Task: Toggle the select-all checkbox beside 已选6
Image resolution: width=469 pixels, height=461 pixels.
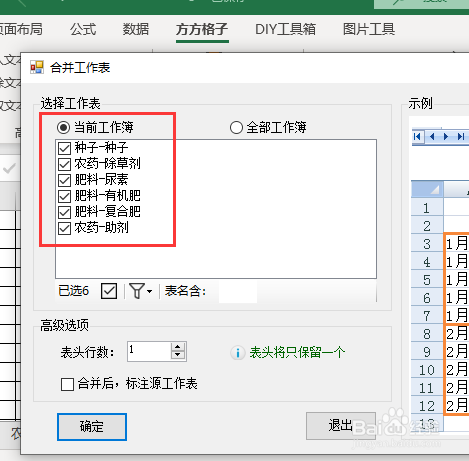Action: point(109,291)
